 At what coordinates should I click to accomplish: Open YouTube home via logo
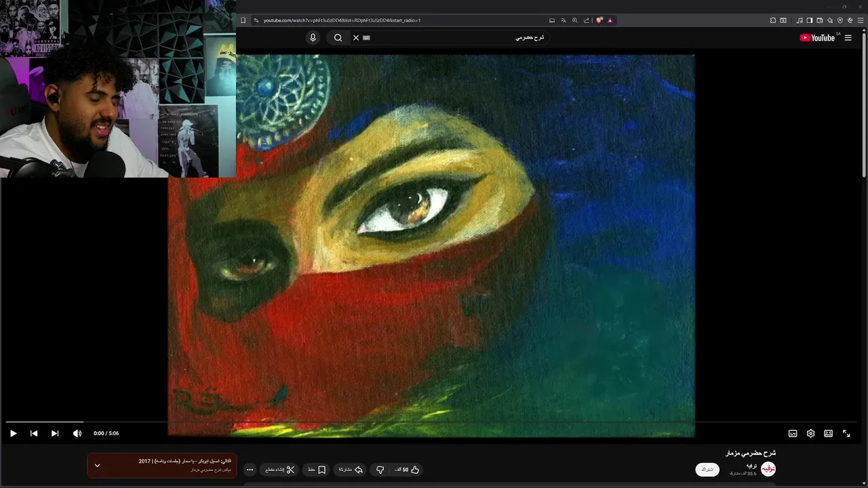[817, 38]
